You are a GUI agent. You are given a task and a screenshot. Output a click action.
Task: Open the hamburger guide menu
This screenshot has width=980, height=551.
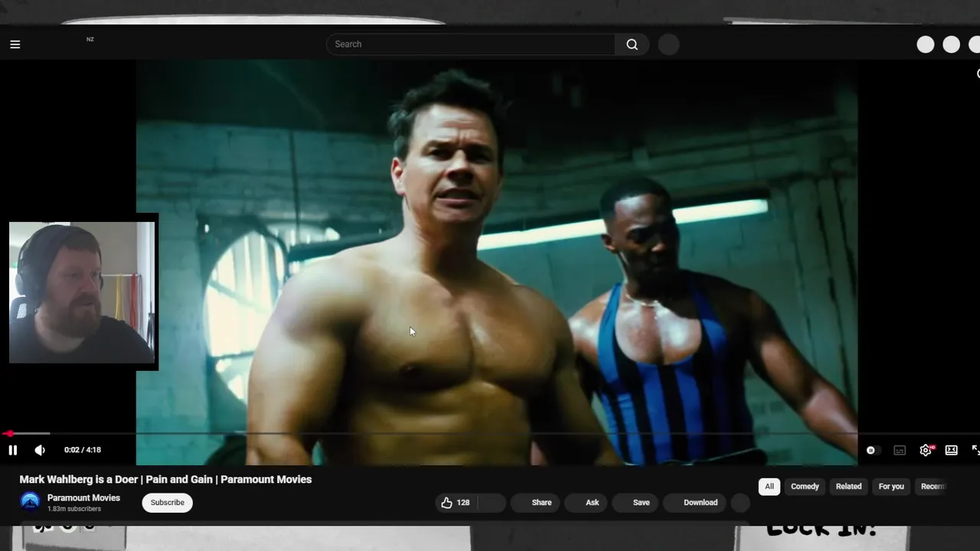coord(15,44)
